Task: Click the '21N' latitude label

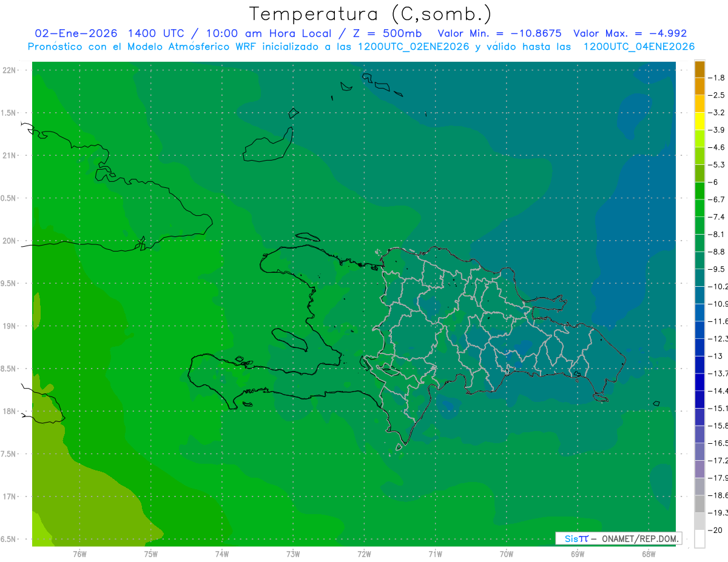Action: (9, 156)
